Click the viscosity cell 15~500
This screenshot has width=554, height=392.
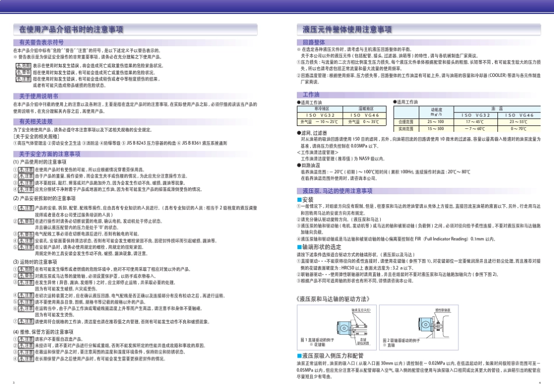coord(436,129)
